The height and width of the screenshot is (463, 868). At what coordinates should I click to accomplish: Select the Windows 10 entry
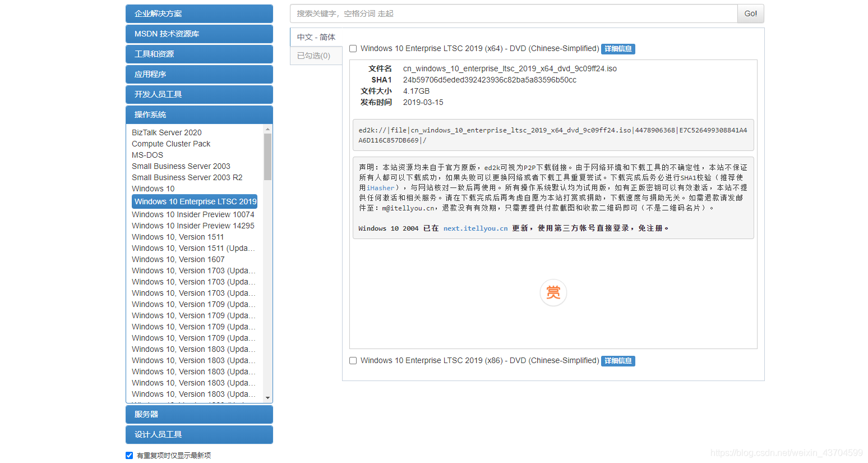click(x=153, y=189)
